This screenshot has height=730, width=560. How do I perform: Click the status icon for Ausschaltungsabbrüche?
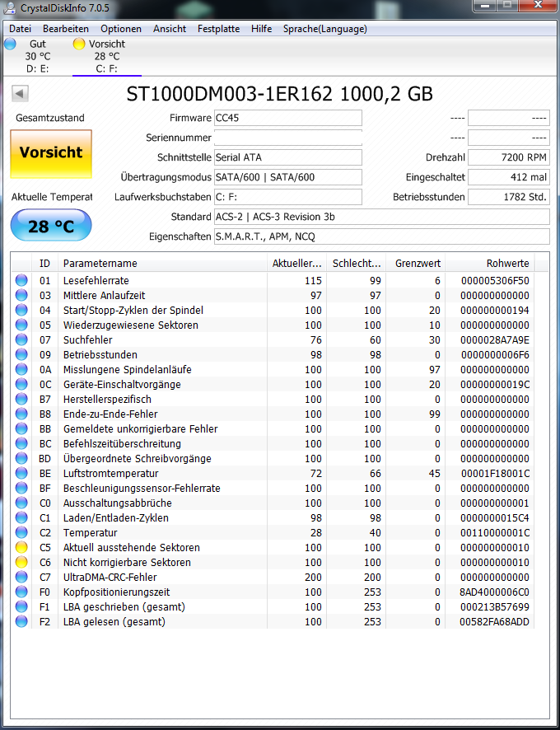point(21,503)
